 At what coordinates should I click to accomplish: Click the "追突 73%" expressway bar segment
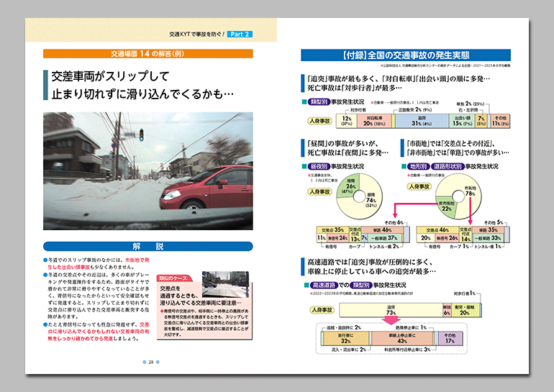point(391,310)
